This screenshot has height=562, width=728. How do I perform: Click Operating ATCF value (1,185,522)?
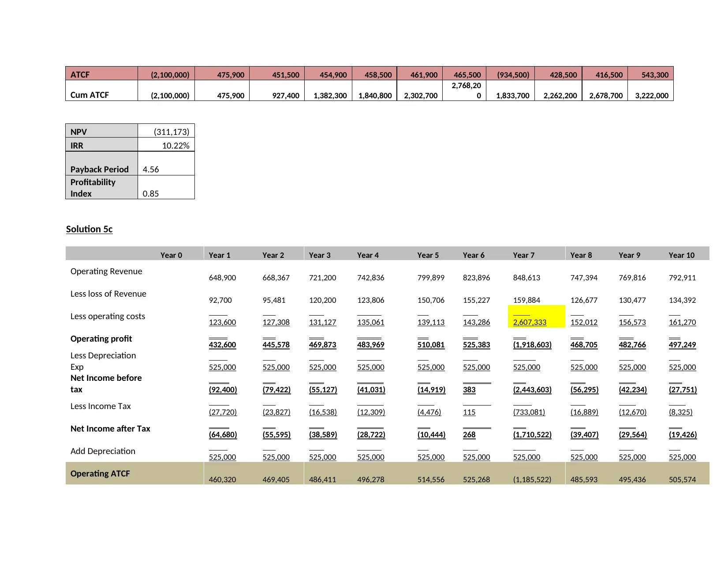coord(532,480)
